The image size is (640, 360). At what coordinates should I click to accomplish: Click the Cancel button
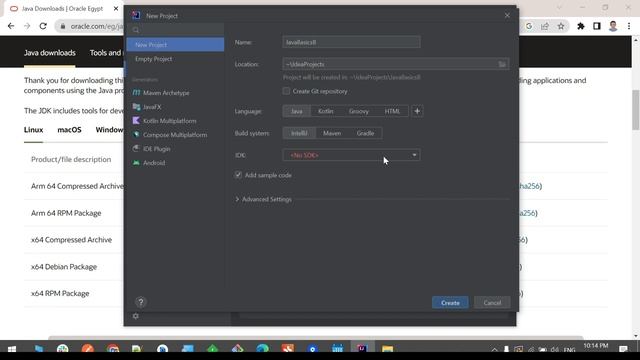coord(492,303)
